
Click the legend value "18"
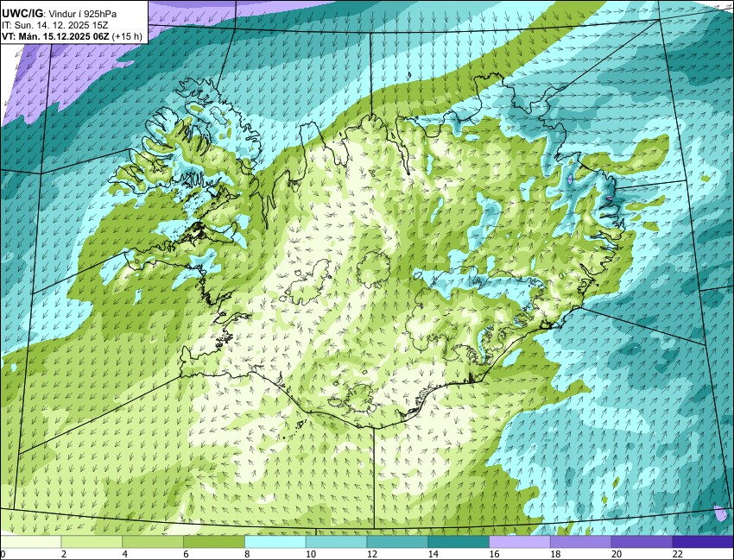[x=555, y=554]
